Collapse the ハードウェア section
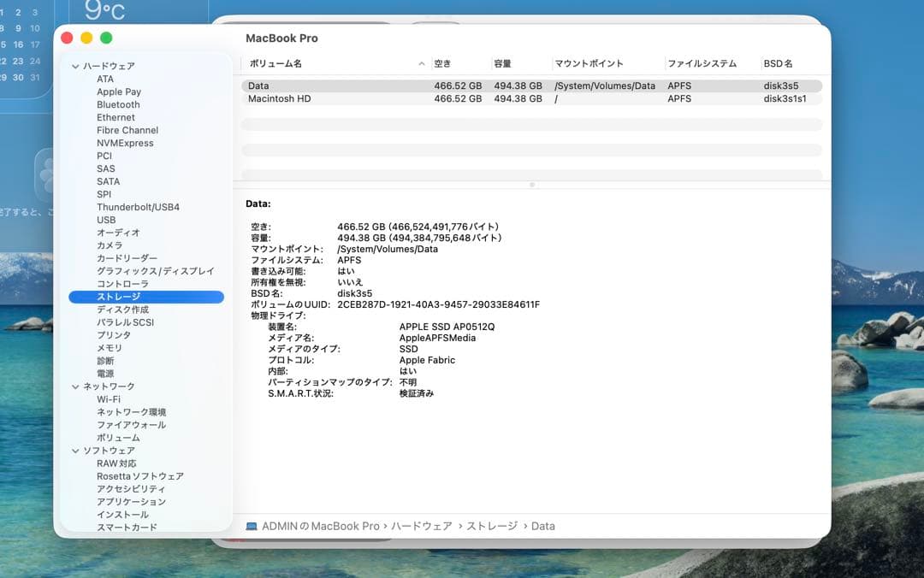Viewport: 924px width, 578px height. 76,66
